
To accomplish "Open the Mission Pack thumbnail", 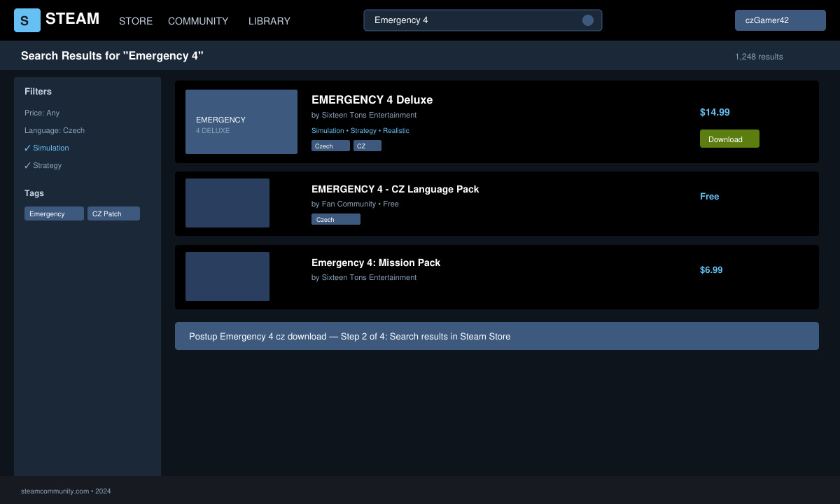I will [227, 276].
